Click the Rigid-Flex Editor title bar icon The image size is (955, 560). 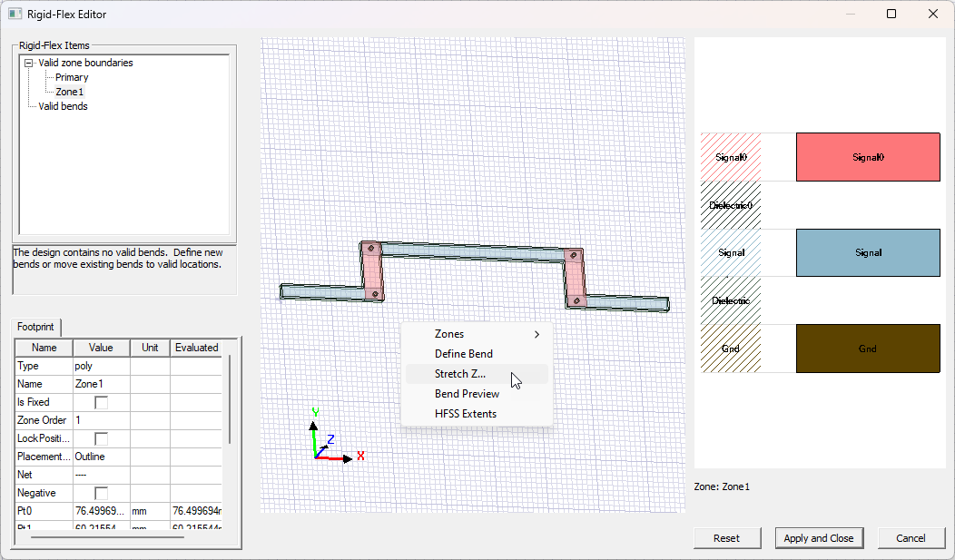15,15
